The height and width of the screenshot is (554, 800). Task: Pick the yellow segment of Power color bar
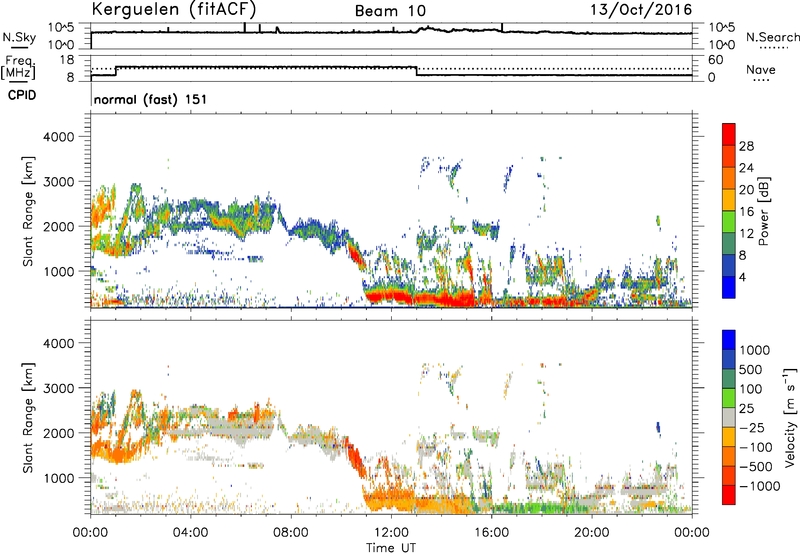click(x=729, y=200)
